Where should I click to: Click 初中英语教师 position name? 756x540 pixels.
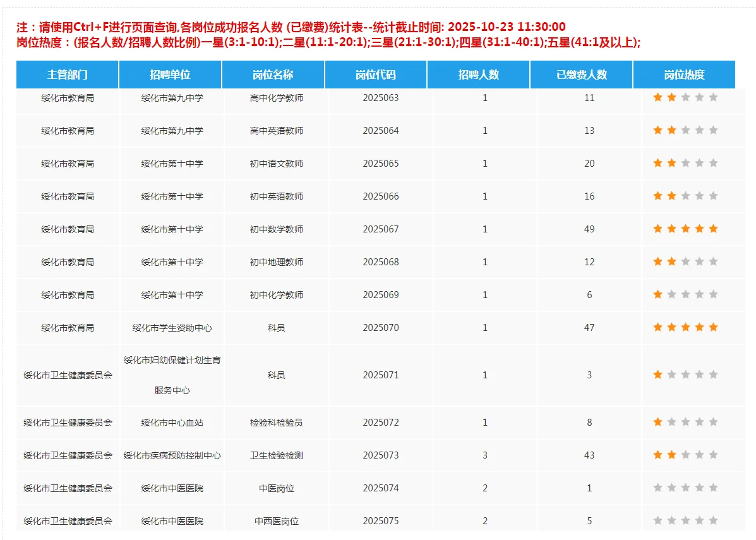click(276, 196)
